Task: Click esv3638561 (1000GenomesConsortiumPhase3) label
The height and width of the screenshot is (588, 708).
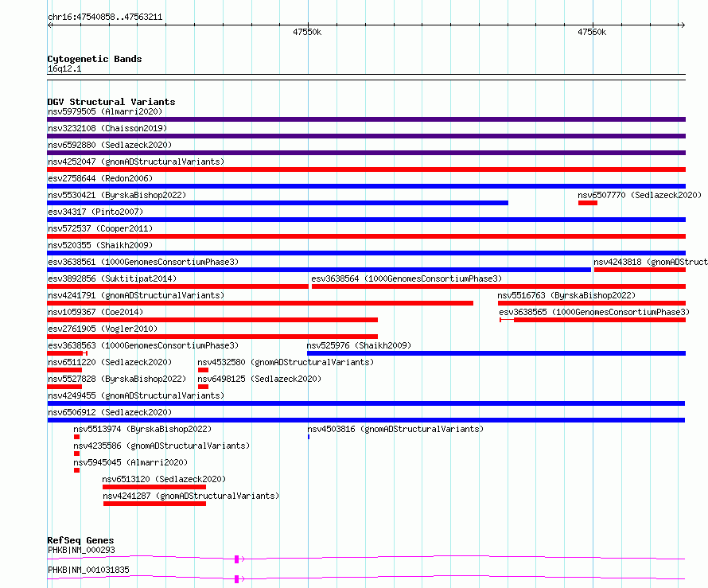Action: click(143, 262)
